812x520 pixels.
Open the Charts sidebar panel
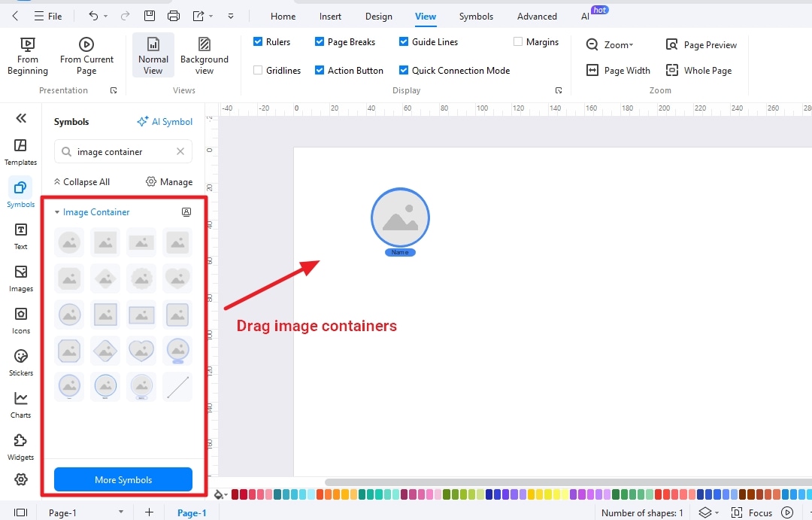(x=20, y=403)
